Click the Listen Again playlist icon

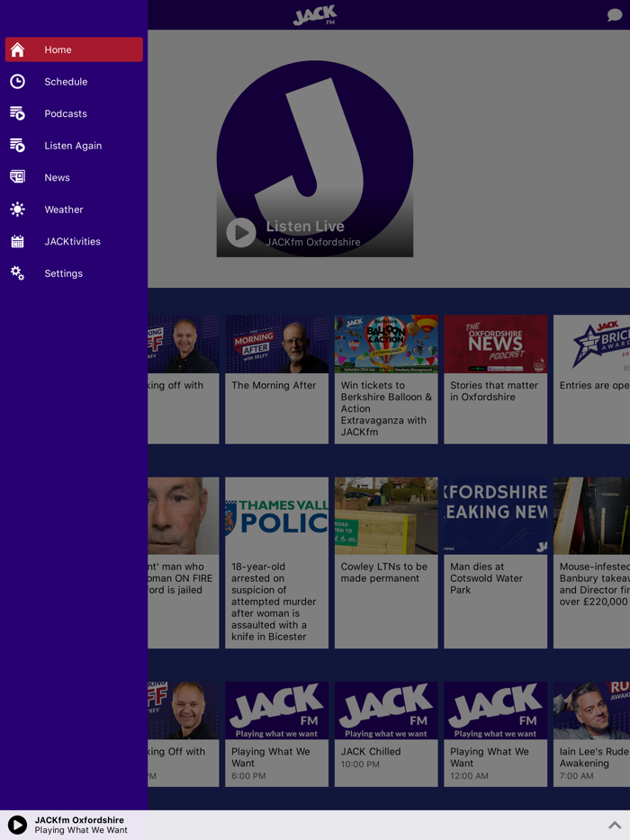click(17, 145)
